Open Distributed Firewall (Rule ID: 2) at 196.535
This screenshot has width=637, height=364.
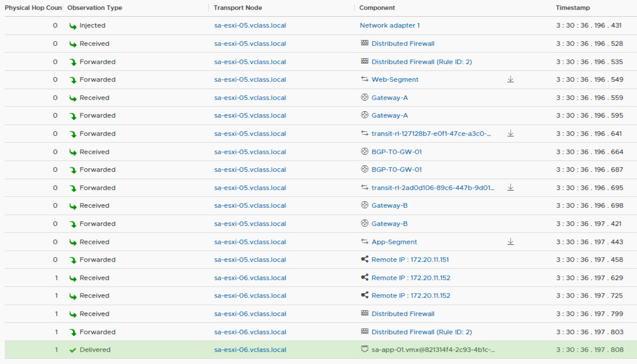(x=422, y=62)
